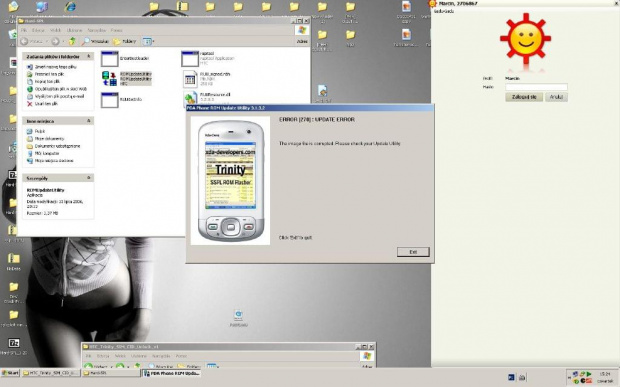Select the RUU_signed.nbh file icon
620x387 pixels.
pos(190,79)
